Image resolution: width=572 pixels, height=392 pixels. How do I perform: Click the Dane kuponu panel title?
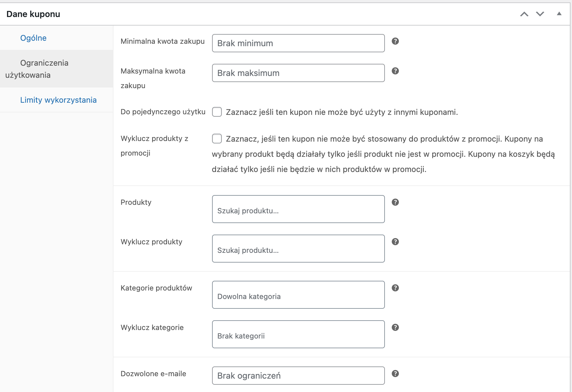(33, 14)
